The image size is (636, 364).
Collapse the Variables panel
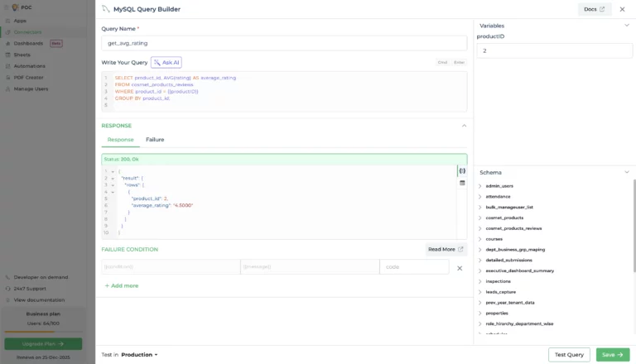pyautogui.click(x=626, y=26)
